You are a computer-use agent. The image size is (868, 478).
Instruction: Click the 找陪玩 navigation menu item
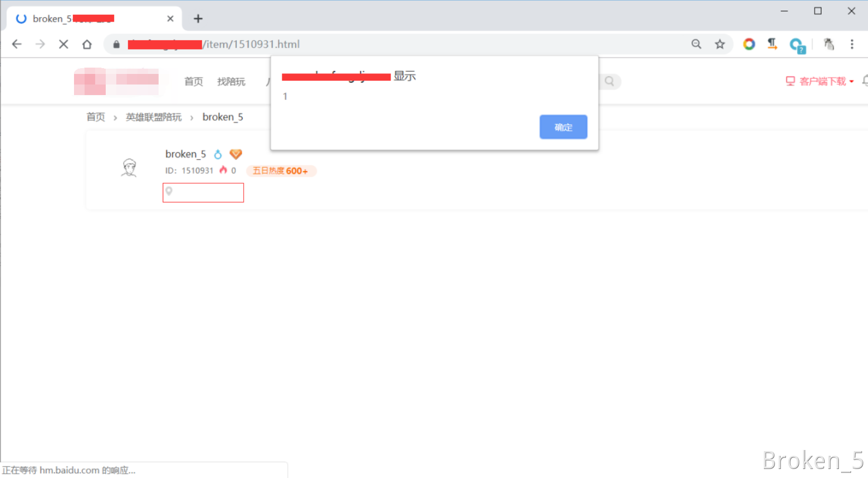tap(231, 81)
